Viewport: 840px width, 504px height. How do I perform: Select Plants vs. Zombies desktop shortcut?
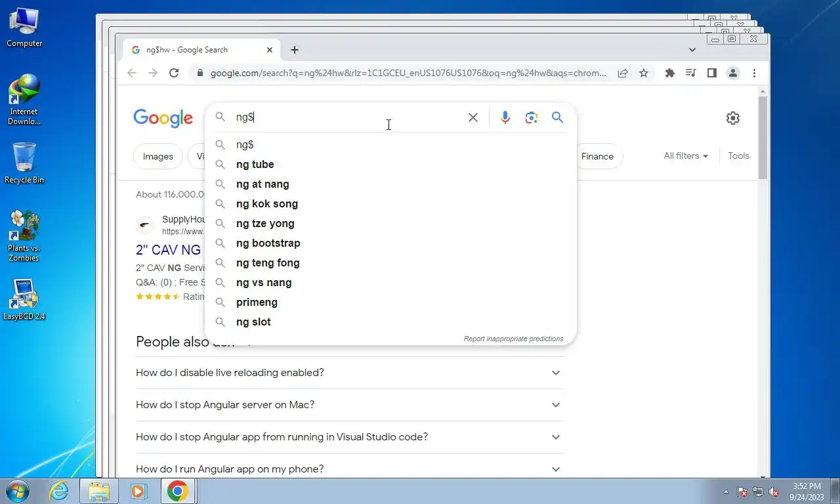24,236
